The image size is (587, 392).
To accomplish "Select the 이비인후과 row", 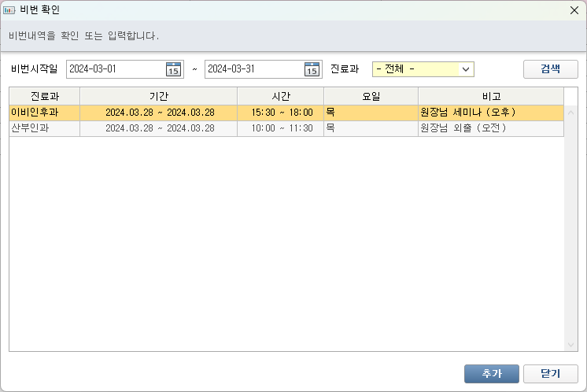I will [x=44, y=113].
